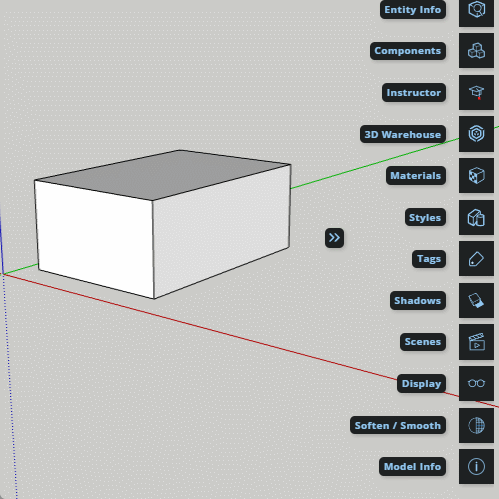Select the top face of the box
This screenshot has width=499, height=499.
pos(163,174)
